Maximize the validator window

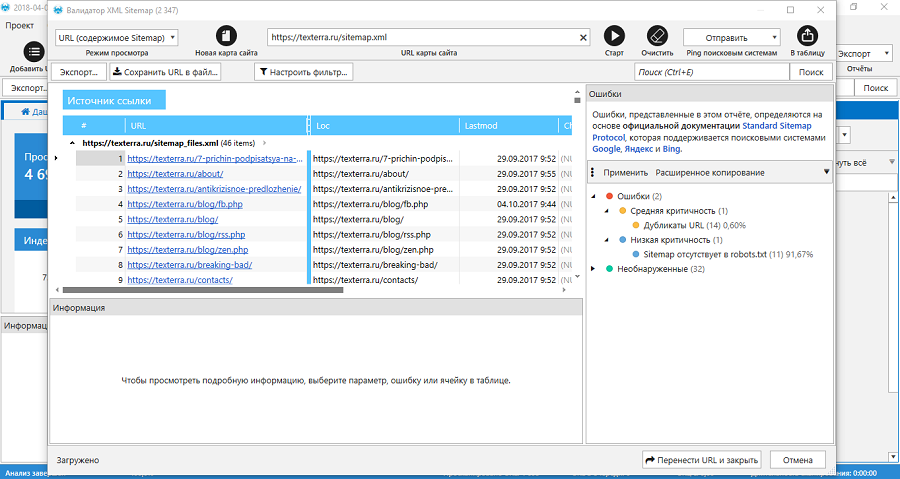pos(790,10)
